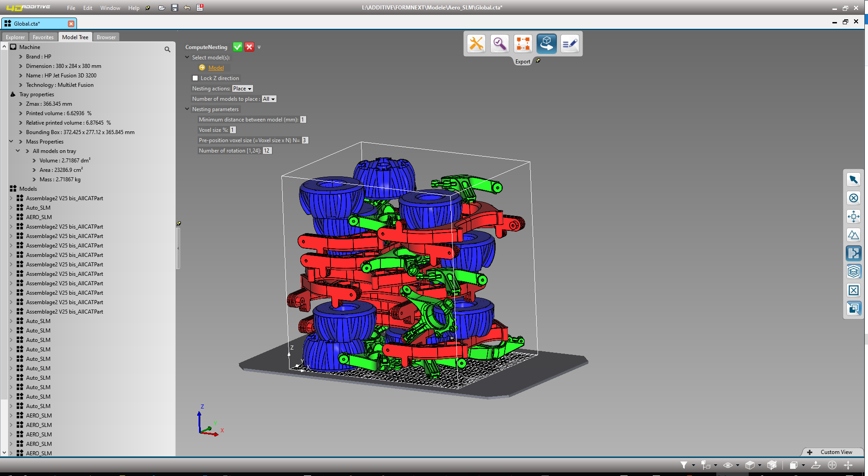Collapse the Nesting parameters section
This screenshot has height=476, width=868.
pyautogui.click(x=187, y=109)
